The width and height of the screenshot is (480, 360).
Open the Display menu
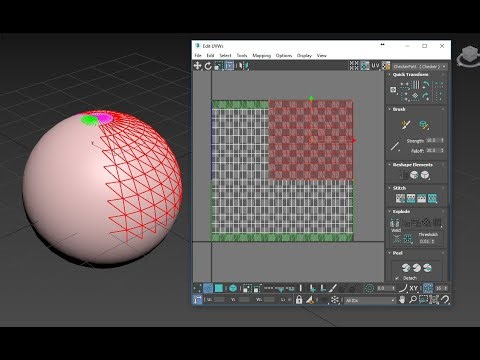pyautogui.click(x=304, y=55)
